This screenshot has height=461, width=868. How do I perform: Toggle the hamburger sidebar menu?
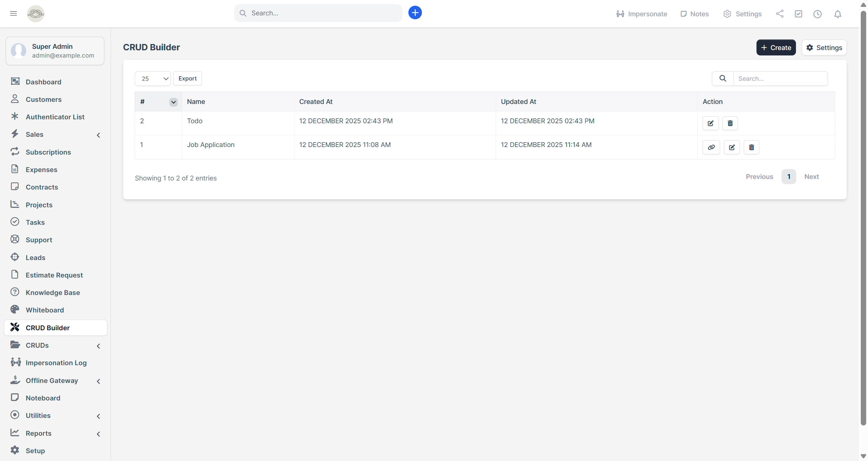[x=14, y=14]
